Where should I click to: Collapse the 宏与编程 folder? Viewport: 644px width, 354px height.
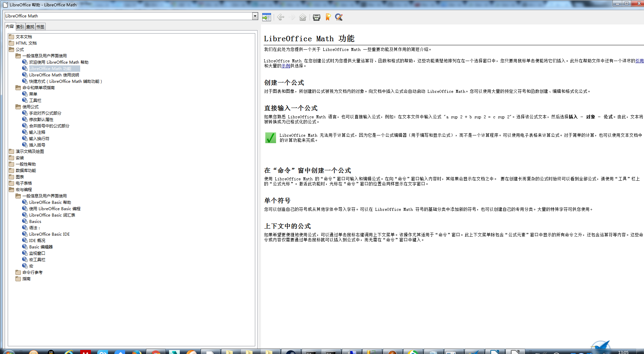[x=11, y=189]
